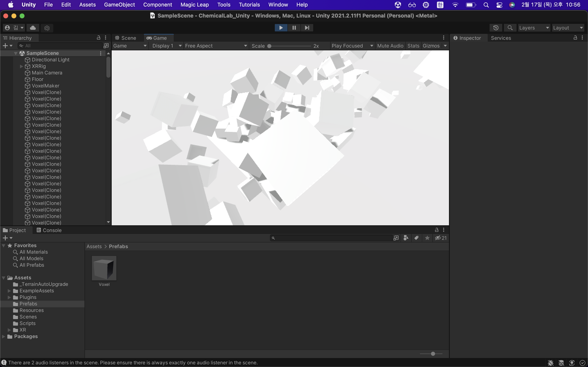Image resolution: width=588 pixels, height=367 pixels.
Task: Click the toolbar Search magnifier icon
Action: click(510, 28)
